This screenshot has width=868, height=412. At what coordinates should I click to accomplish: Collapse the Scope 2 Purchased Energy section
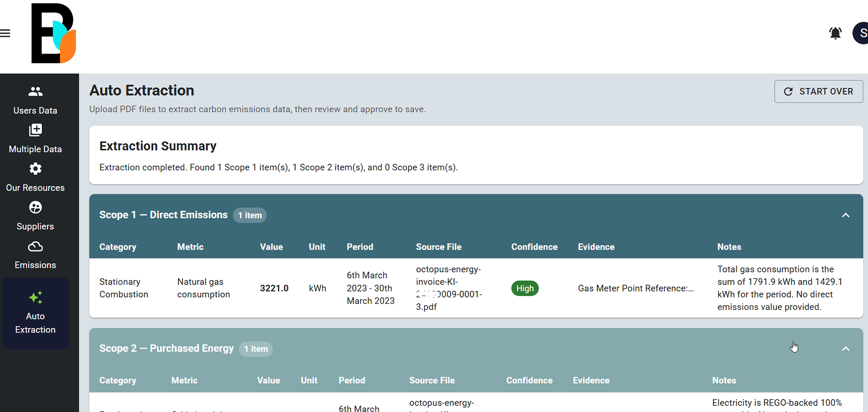845,349
